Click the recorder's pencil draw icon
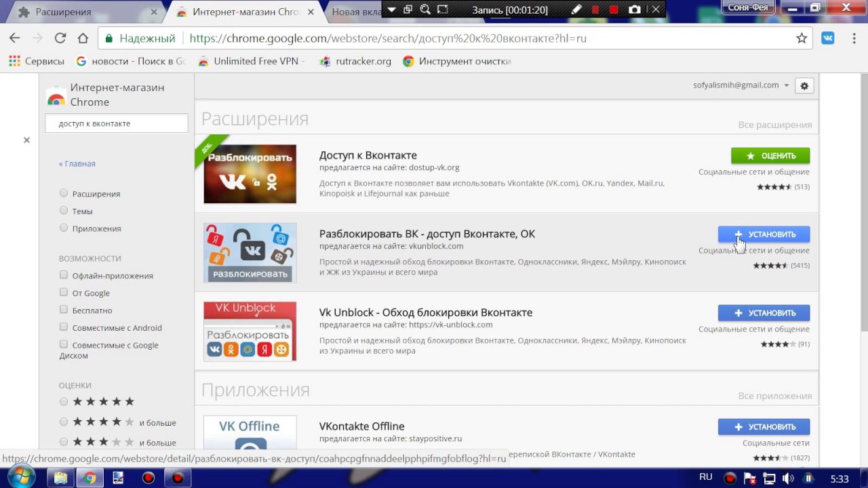Viewport: 868px width, 488px height. [x=576, y=9]
